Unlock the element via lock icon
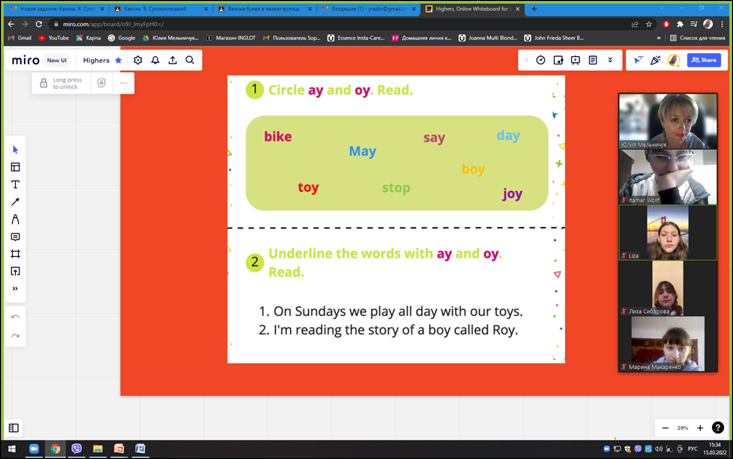Screen dimensions: 733x459 click(43, 83)
